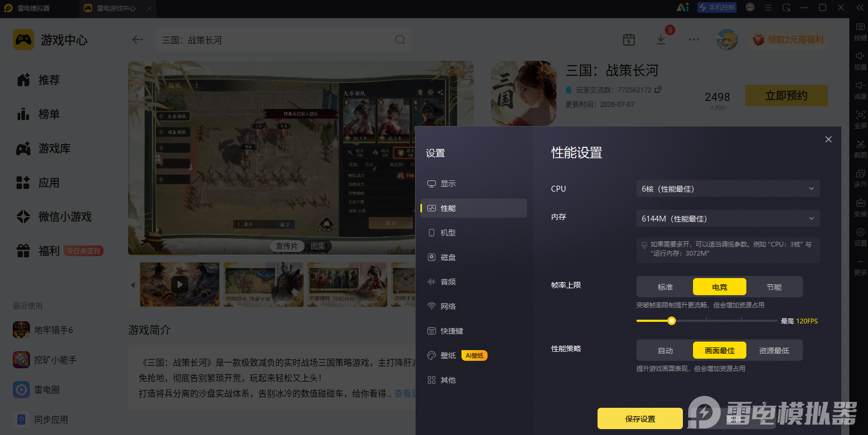
Task: Open 挖矿小能手 from recently used
Action: coord(45,360)
